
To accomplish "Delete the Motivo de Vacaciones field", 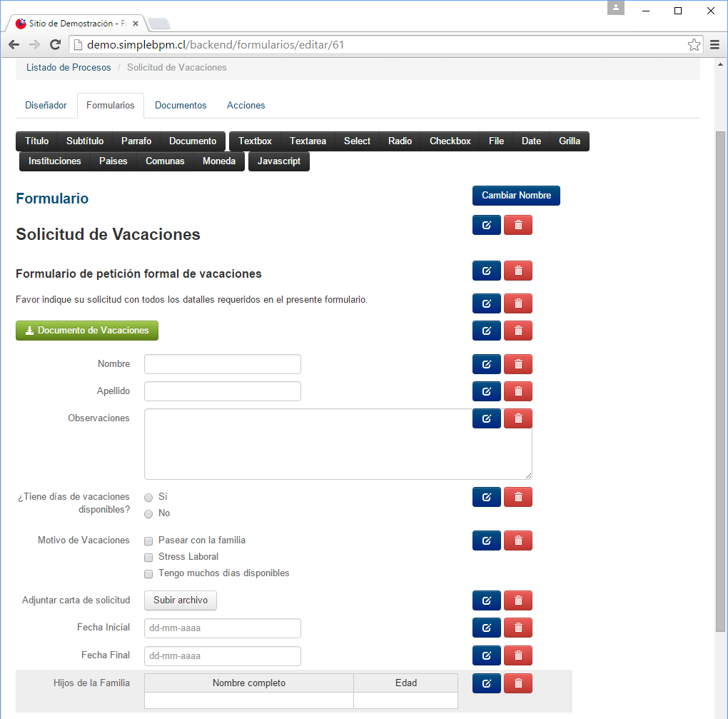I will click(518, 540).
